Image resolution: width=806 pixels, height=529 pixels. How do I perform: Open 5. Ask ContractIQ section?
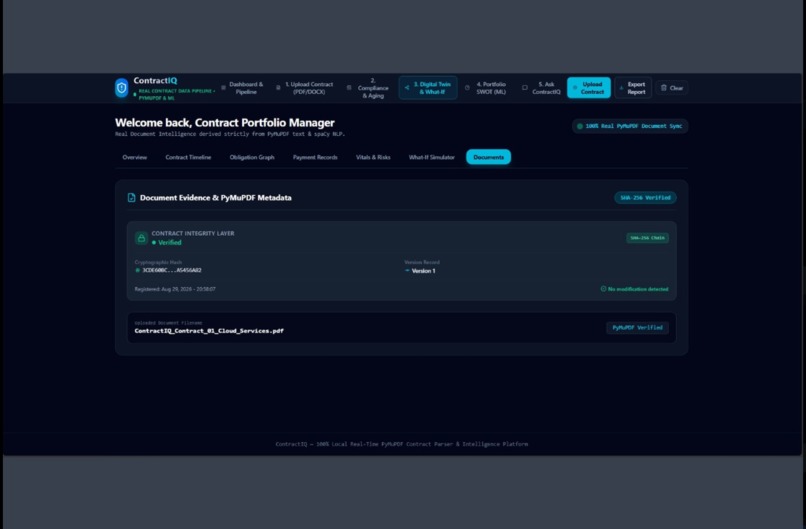541,88
